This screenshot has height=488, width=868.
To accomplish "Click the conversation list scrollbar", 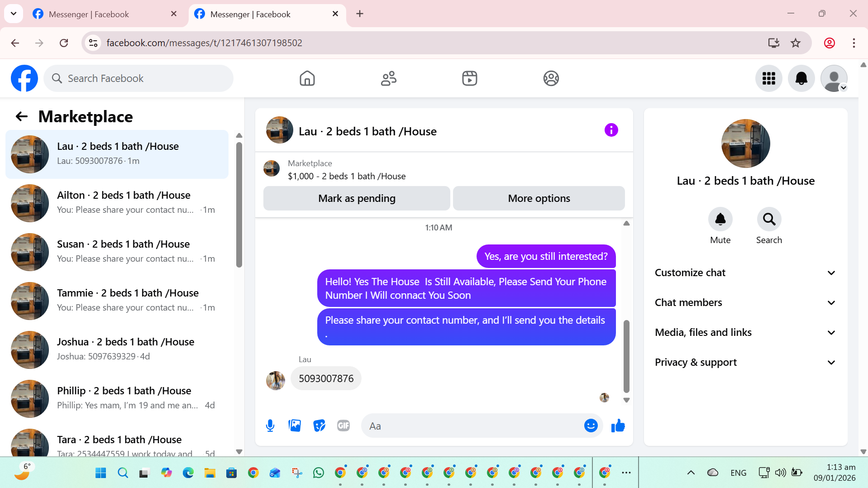I will click(x=239, y=205).
